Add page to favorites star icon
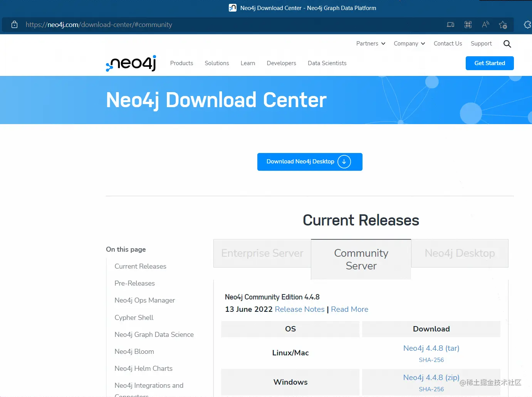 (503, 25)
